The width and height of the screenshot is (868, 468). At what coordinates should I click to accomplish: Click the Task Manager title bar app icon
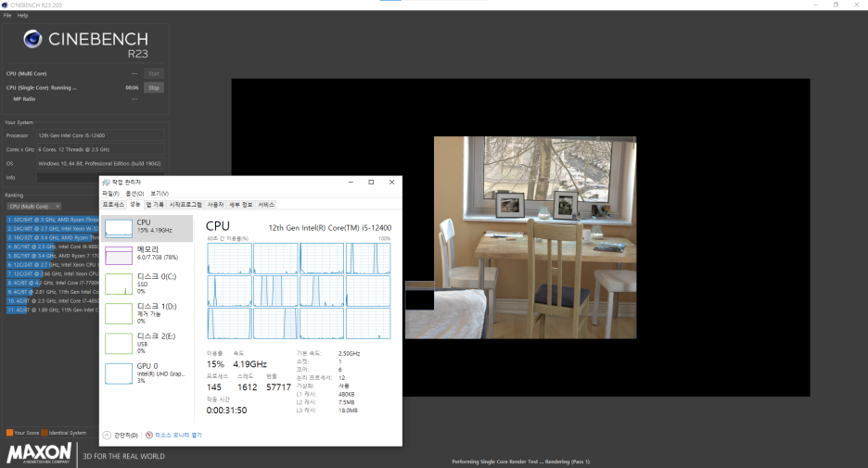coord(107,182)
